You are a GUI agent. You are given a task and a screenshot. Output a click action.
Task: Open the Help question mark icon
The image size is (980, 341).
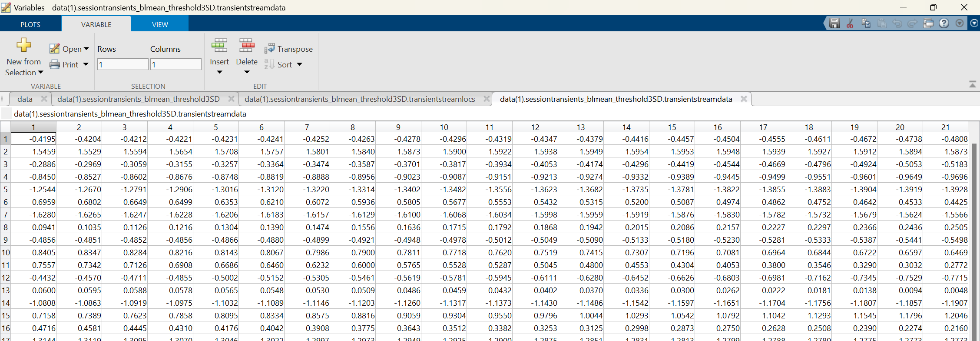point(944,23)
